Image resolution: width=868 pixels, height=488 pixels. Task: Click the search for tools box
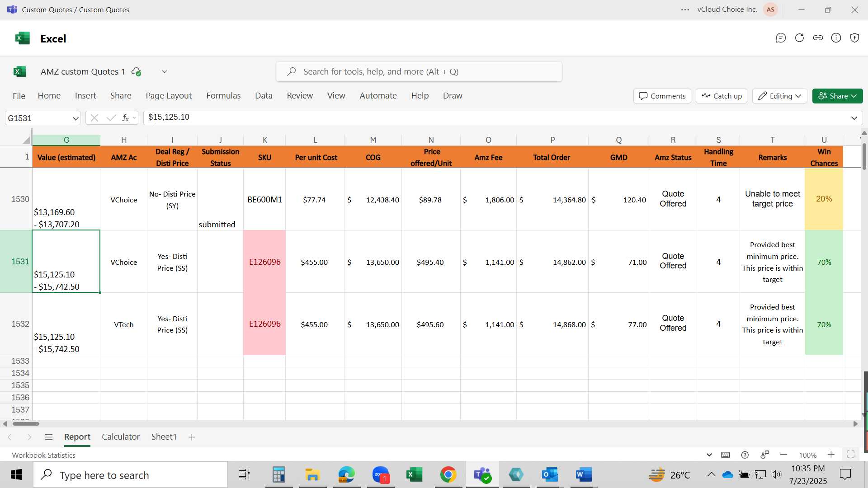tap(419, 72)
